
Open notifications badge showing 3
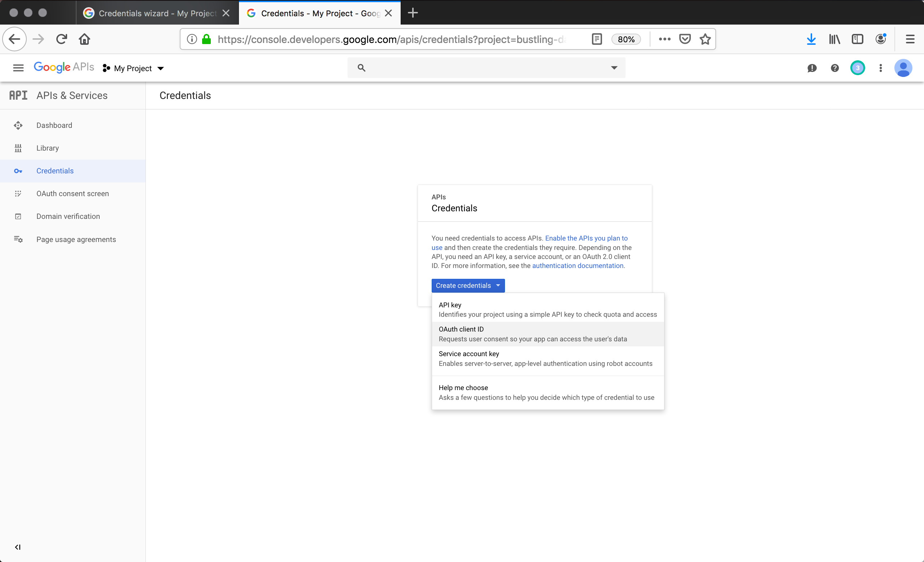pos(858,68)
